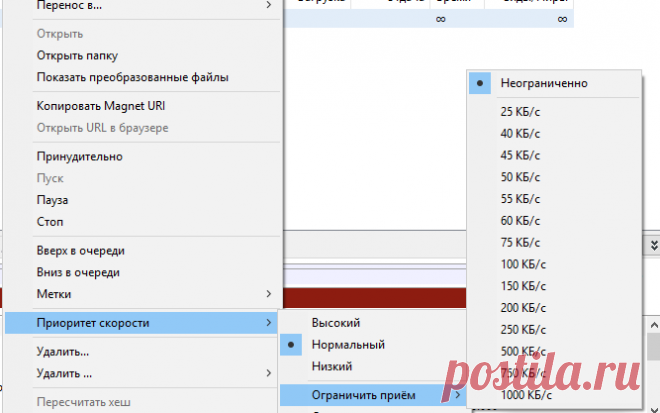Click 'Открыть URL в браузере' entry

point(143,128)
